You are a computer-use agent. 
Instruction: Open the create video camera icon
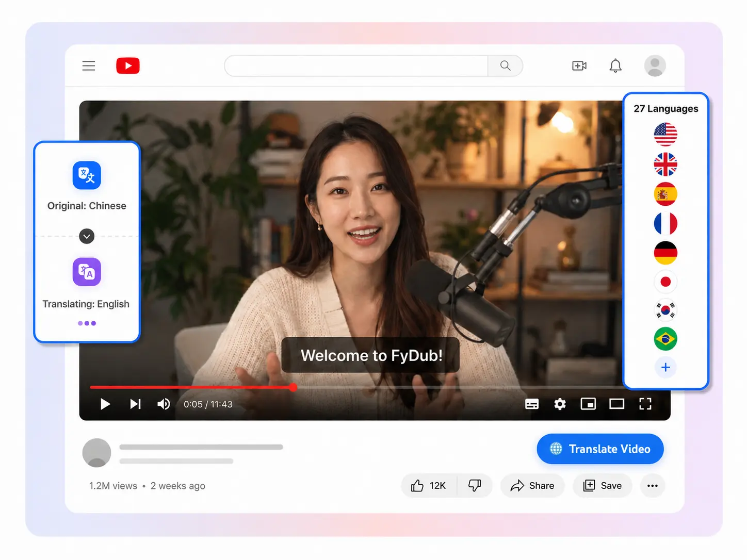(579, 65)
